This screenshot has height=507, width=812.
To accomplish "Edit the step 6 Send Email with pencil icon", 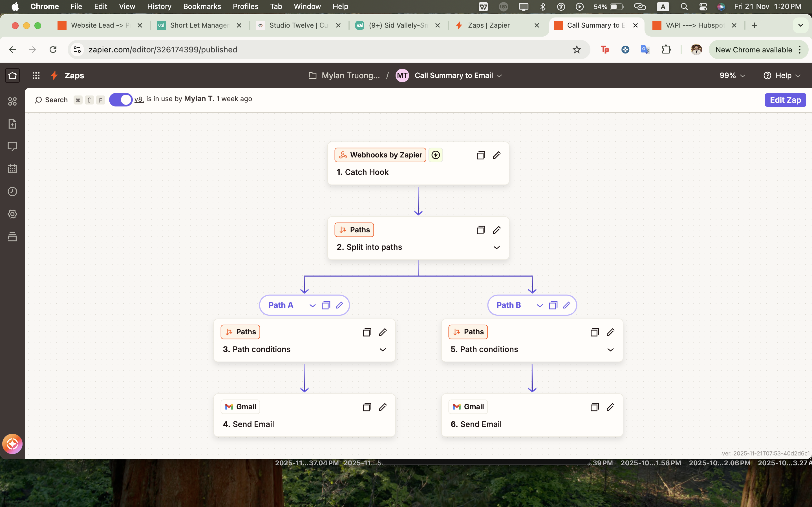I will click(610, 407).
